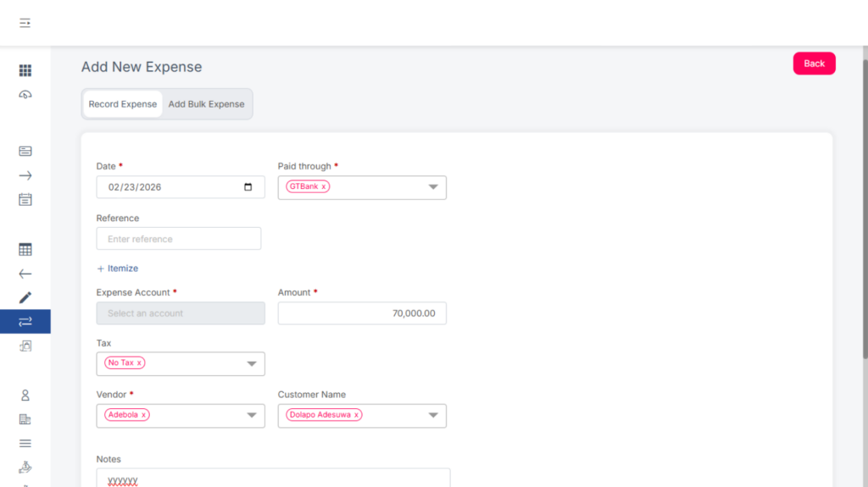Switch to the Add Bulk Expense tab
Screen dimensions: 868x487
point(206,104)
